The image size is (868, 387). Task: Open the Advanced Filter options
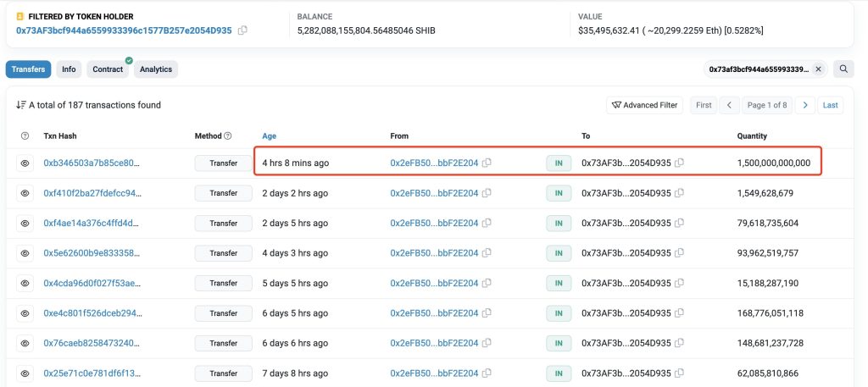645,105
